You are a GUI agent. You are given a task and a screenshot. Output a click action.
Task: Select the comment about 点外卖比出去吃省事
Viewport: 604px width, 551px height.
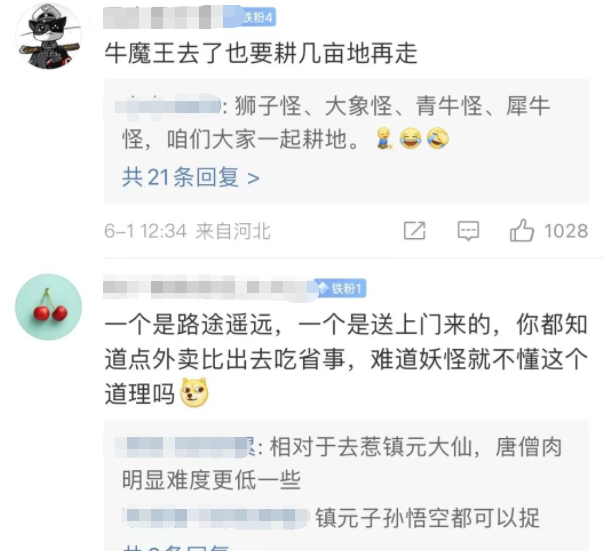346,359
